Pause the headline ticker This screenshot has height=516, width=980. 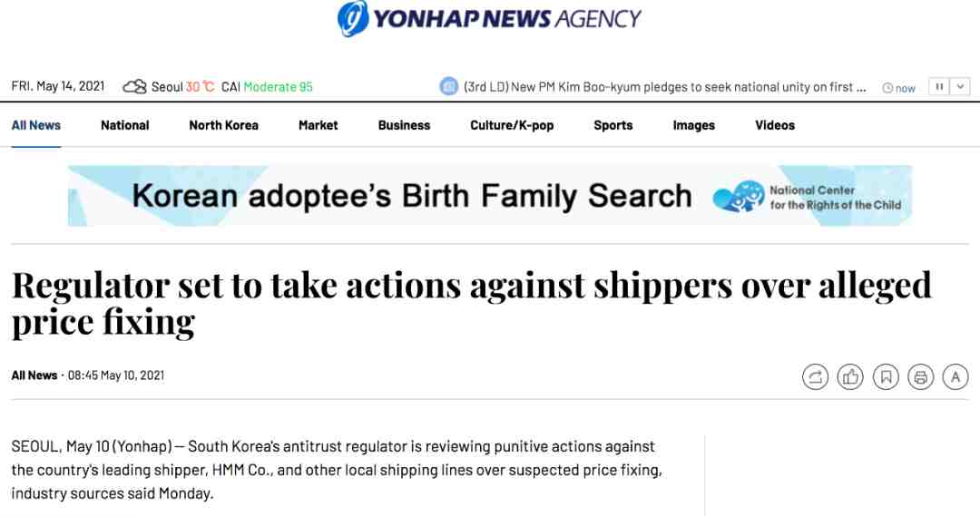(939, 87)
